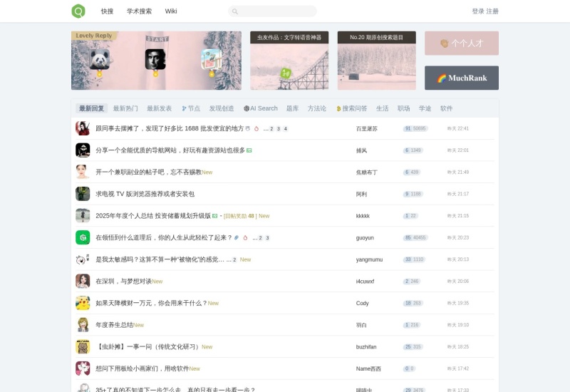570x392 pixels.
Task: Click the 登录 login link
Action: [x=477, y=11]
